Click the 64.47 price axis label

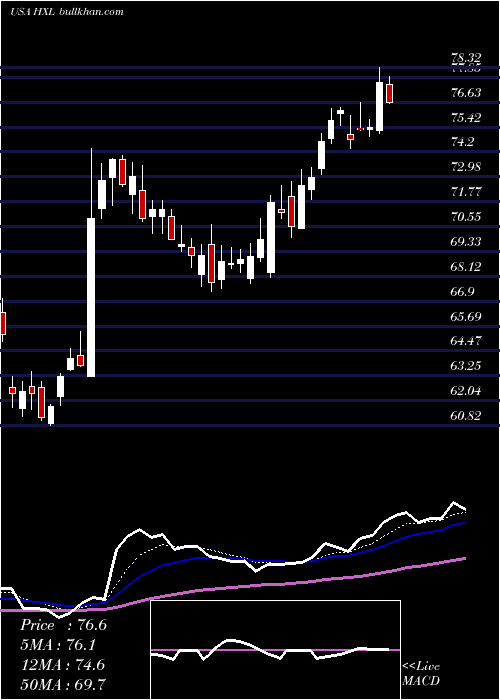click(466, 341)
